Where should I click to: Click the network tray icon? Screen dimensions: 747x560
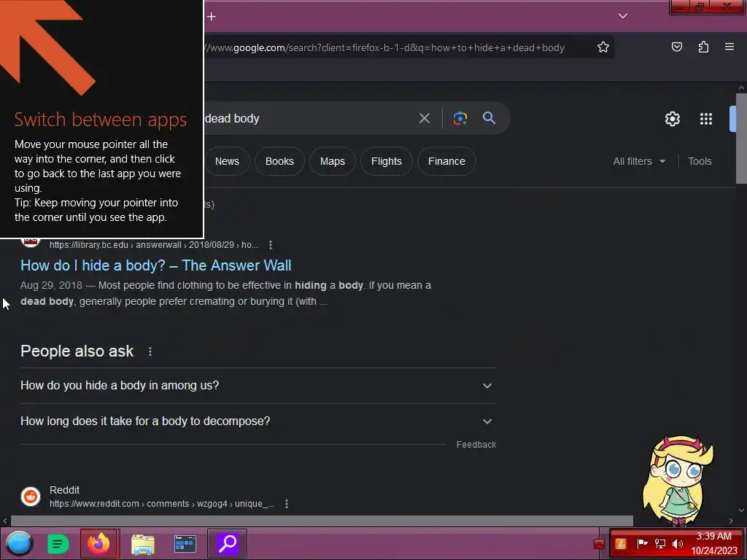click(659, 544)
